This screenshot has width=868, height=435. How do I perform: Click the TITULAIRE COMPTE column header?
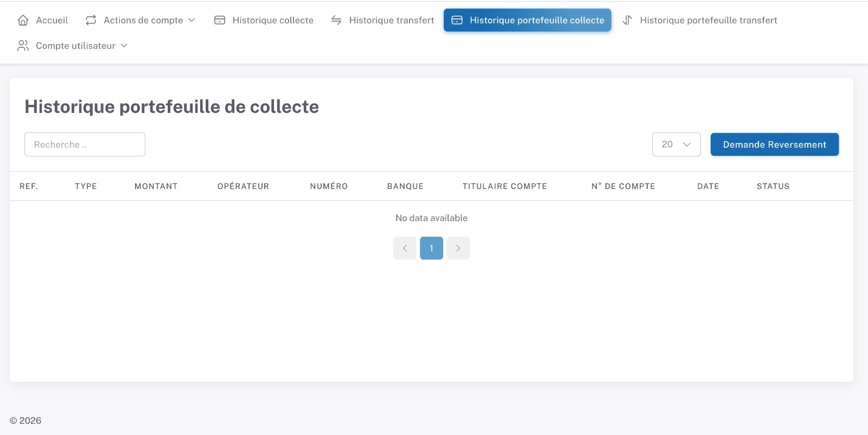point(505,186)
